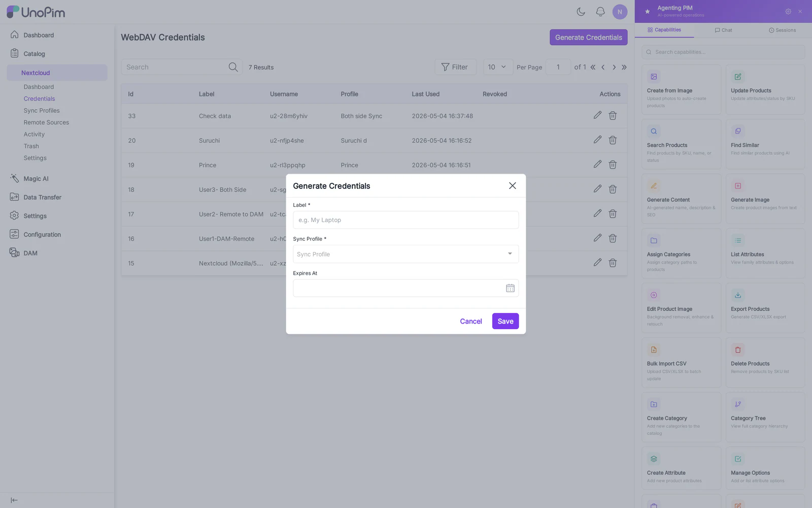The width and height of the screenshot is (812, 508).
Task: Open Generate Content capability card
Action: pyautogui.click(x=681, y=199)
